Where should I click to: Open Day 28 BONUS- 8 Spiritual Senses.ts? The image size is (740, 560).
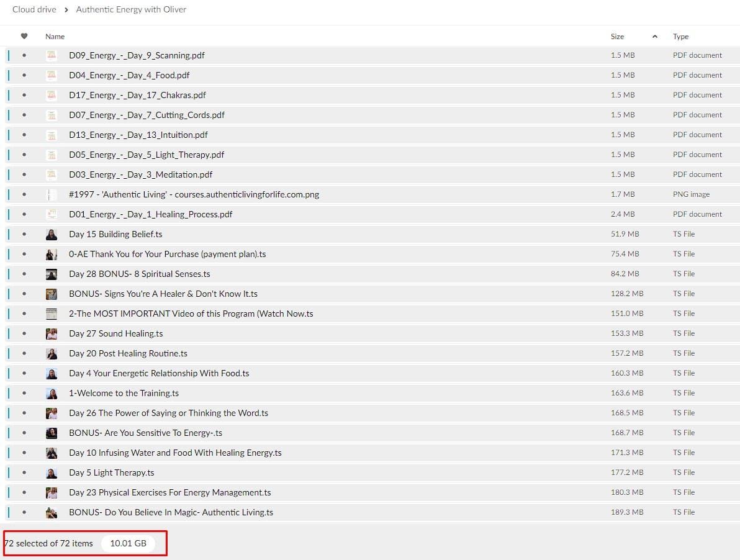tap(139, 274)
